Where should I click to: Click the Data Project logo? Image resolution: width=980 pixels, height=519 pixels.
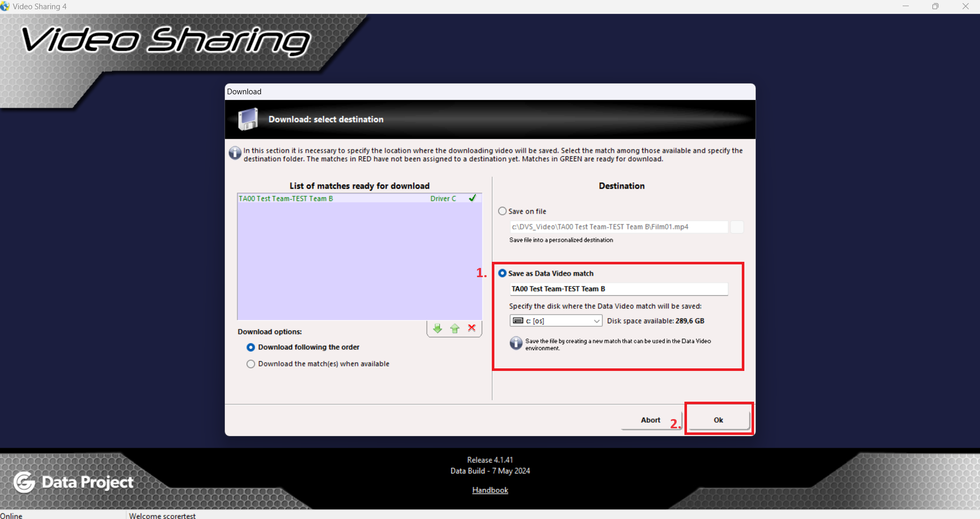(73, 482)
